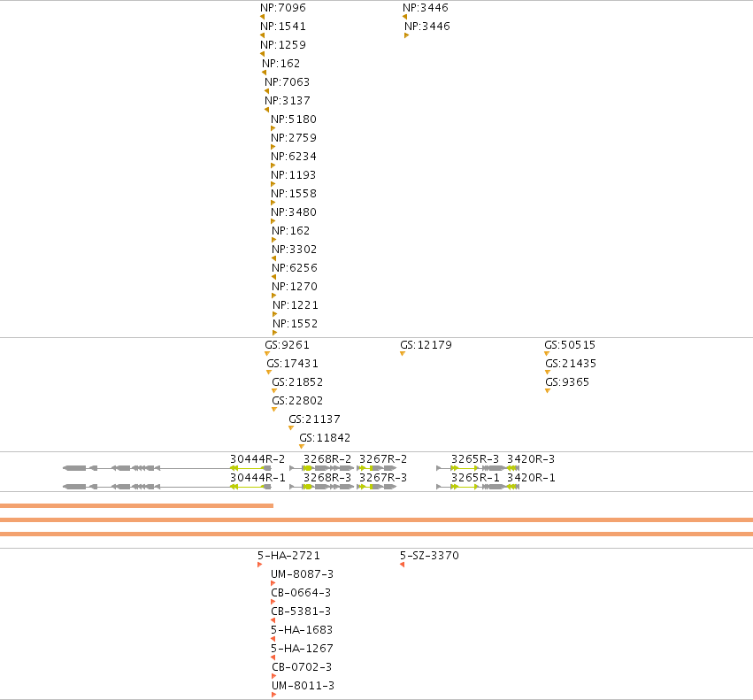Click the 3267R-3 transcript glyph

(x=377, y=487)
